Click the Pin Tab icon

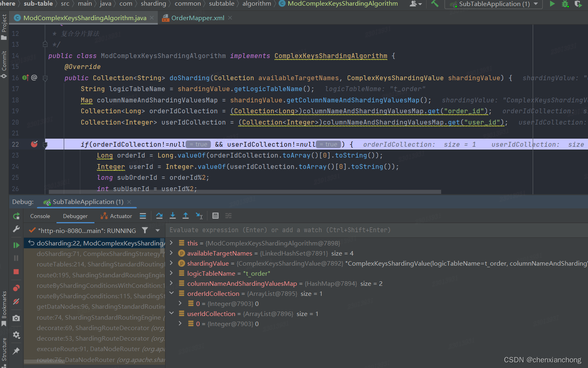click(x=16, y=351)
